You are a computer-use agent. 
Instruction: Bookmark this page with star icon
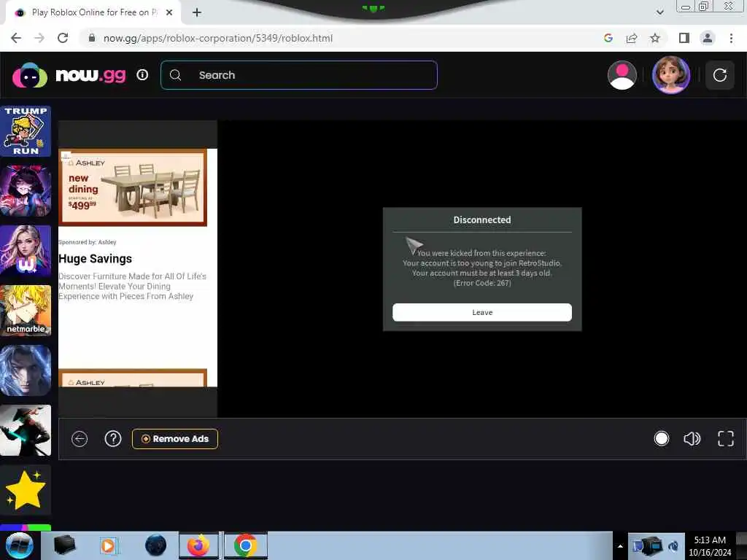click(x=655, y=38)
